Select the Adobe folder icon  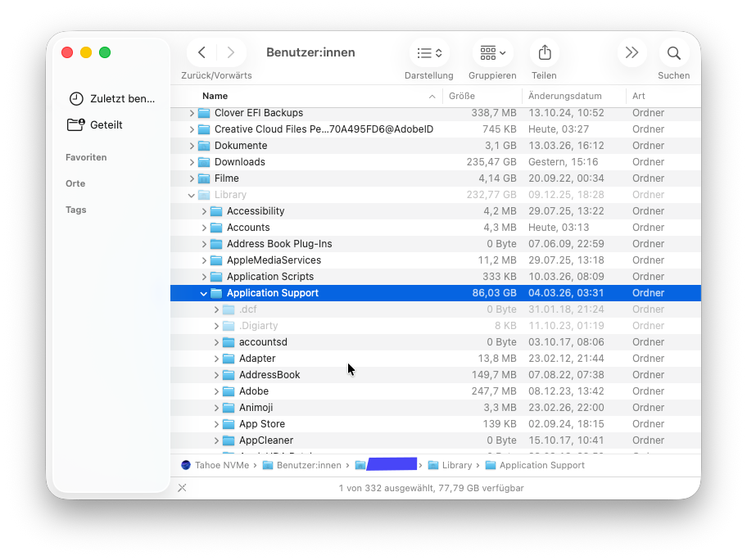click(229, 391)
